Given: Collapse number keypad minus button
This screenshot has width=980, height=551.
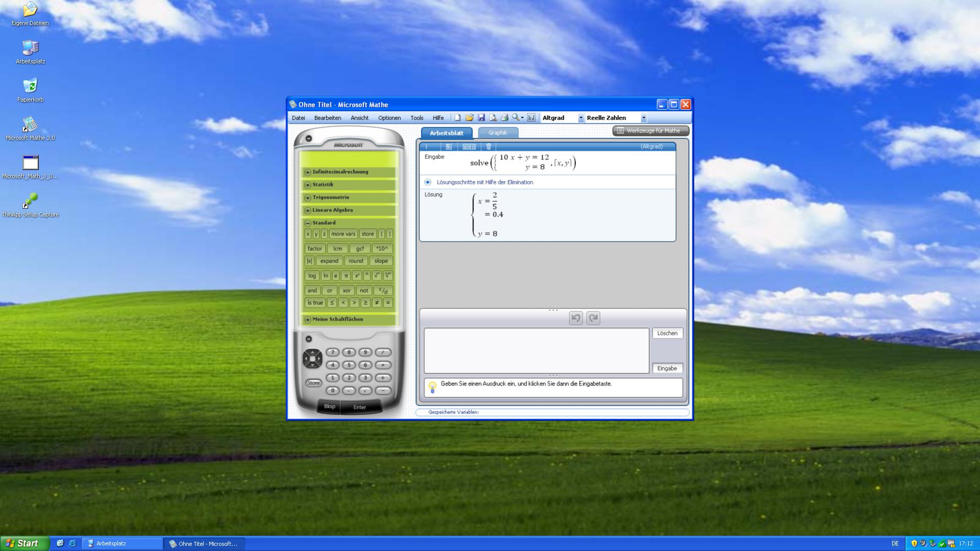Looking at the screenshot, I should (x=308, y=339).
